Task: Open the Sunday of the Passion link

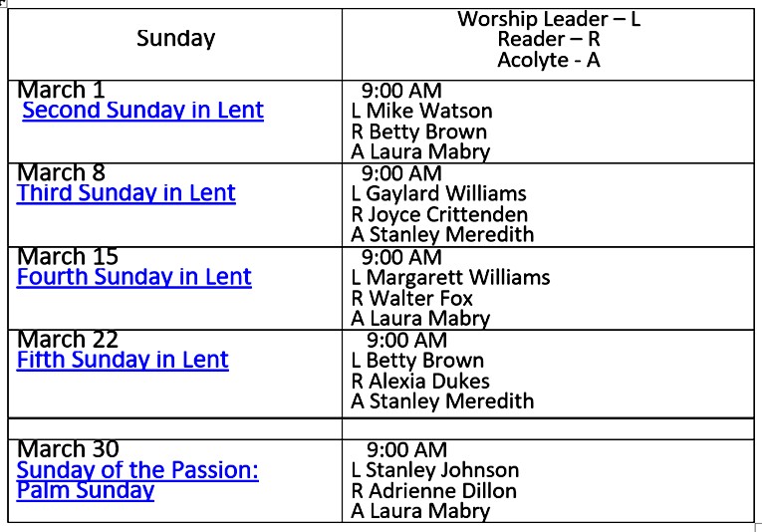Action: (x=137, y=470)
